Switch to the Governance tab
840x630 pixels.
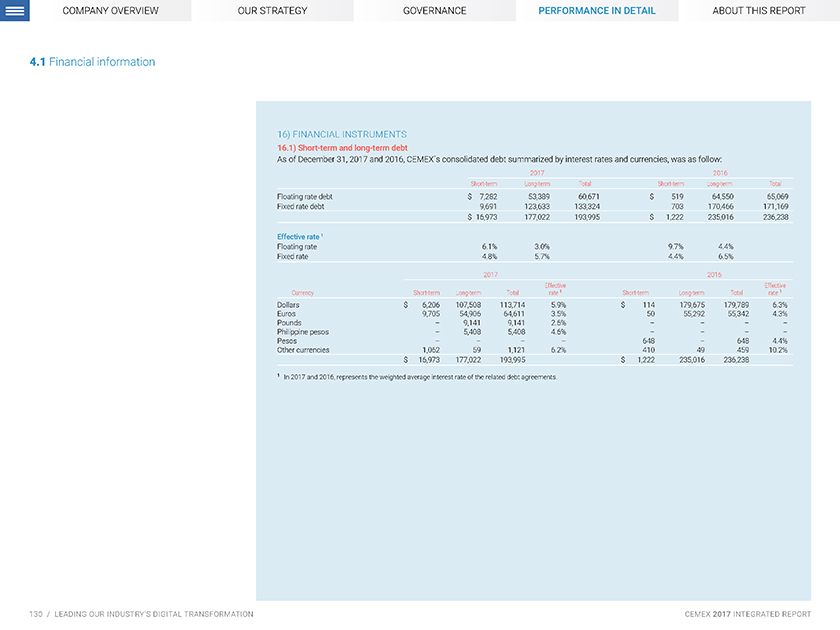click(x=434, y=11)
